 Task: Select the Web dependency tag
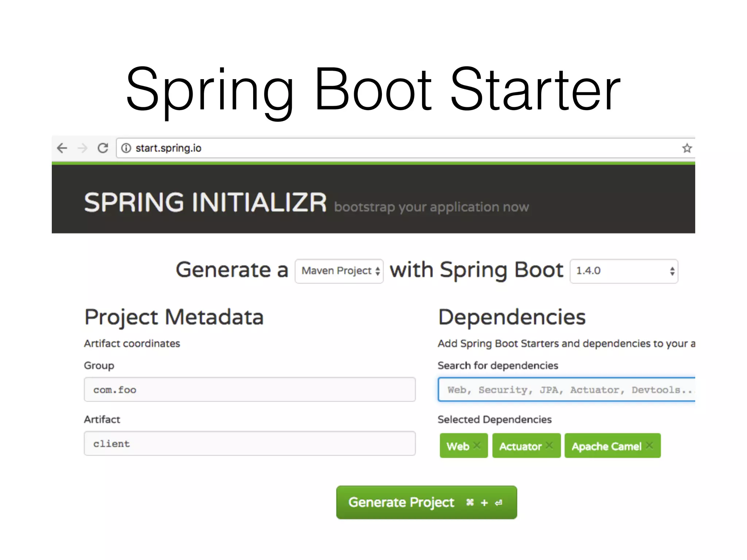click(458, 446)
